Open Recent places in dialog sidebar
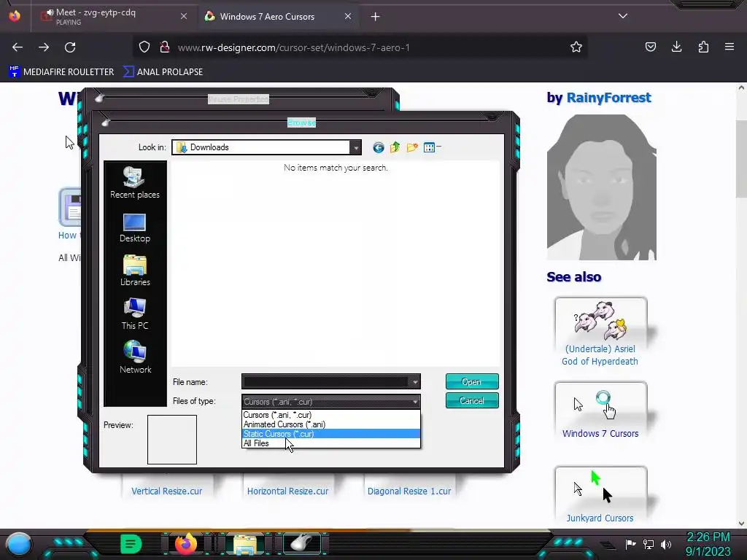This screenshot has height=560, width=747. [135, 183]
